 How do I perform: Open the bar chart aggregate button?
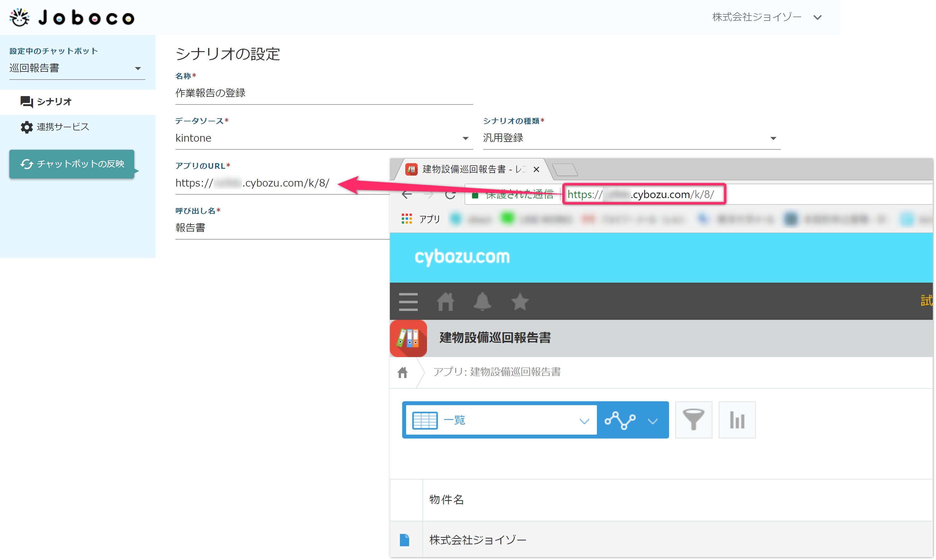[737, 420]
